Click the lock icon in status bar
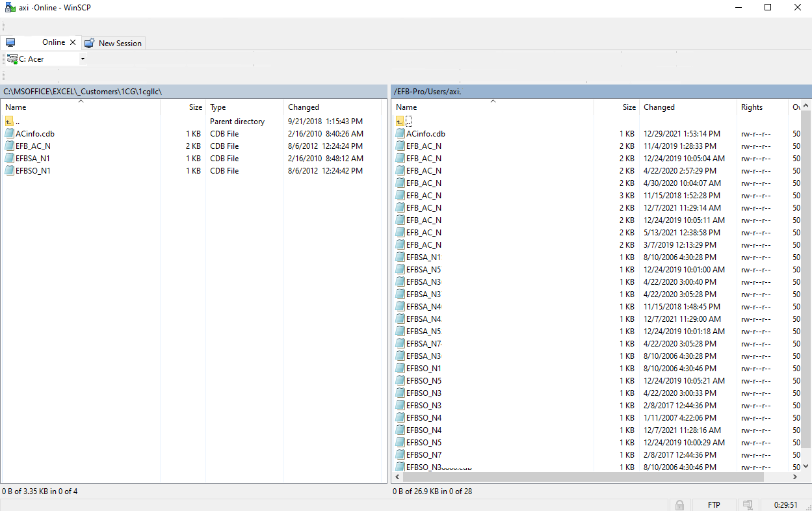Viewport: 812px width, 511px height. tap(679, 505)
